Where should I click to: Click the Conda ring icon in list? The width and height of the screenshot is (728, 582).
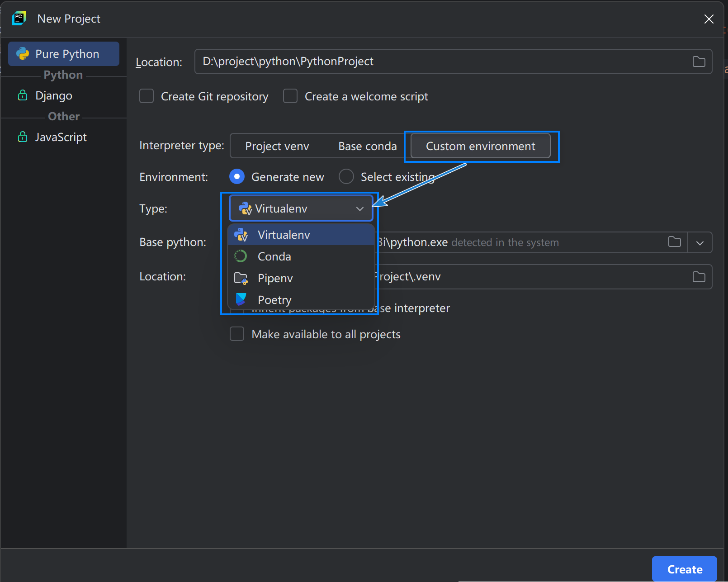tap(241, 256)
